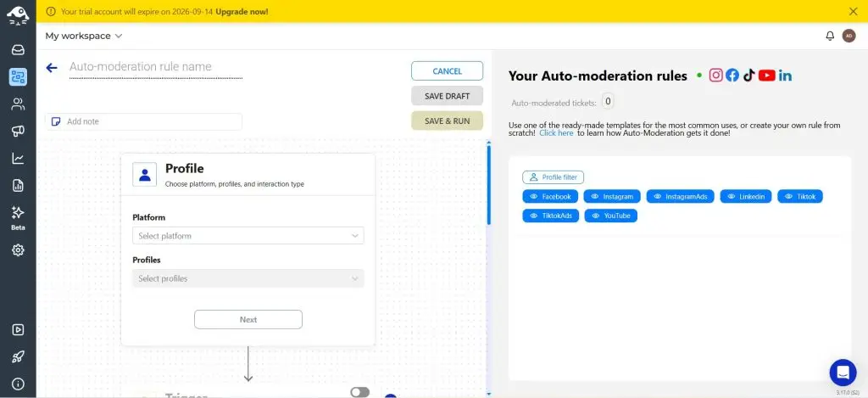The image size is (868, 398).
Task: Open the megaphone campaigns icon in sidebar
Action: (18, 132)
